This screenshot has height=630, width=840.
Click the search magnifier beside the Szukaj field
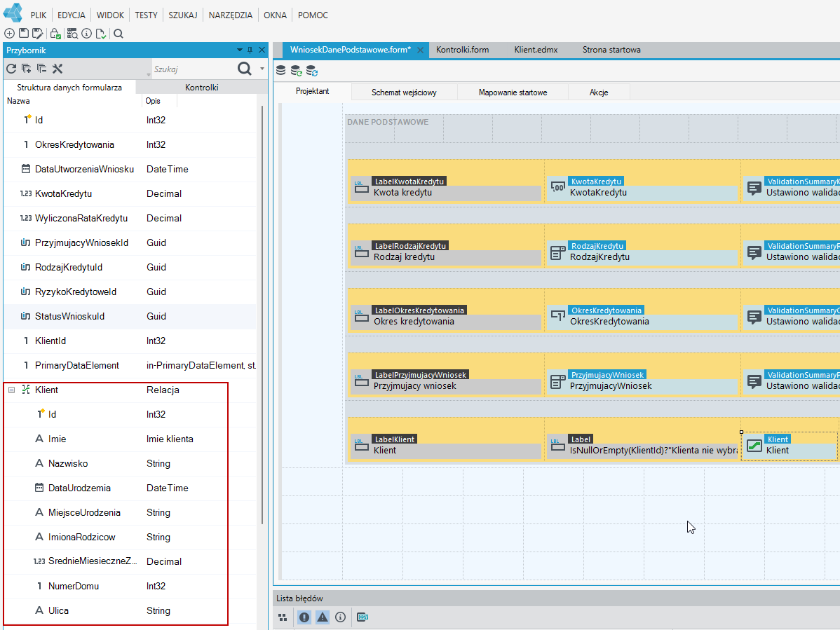coord(244,69)
